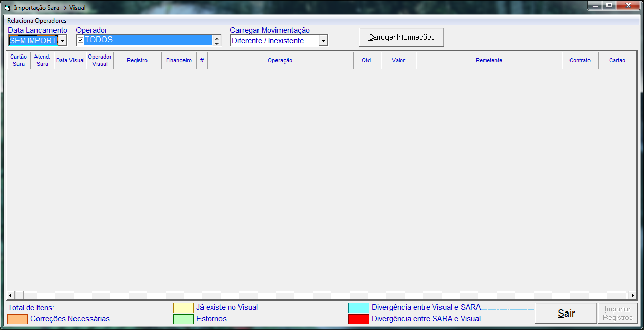Click the red Divergência SARA e Visual swatch
The height and width of the screenshot is (330, 644).
click(359, 319)
